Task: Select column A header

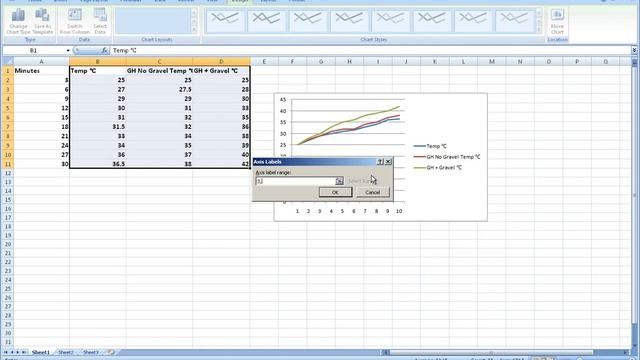Action: click(x=41, y=62)
